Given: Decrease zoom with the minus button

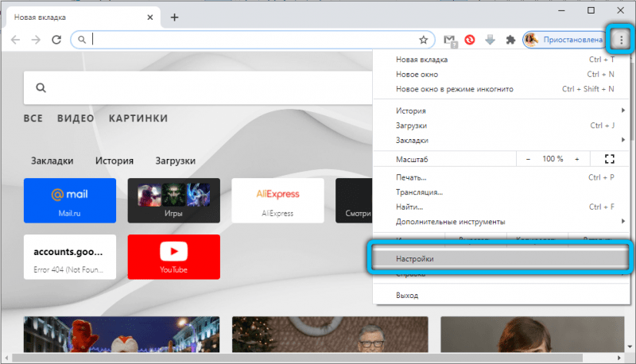Looking at the screenshot, I should [x=528, y=159].
